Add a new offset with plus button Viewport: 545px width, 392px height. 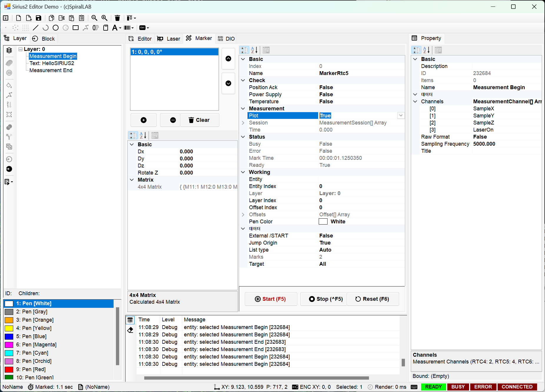pos(144,120)
